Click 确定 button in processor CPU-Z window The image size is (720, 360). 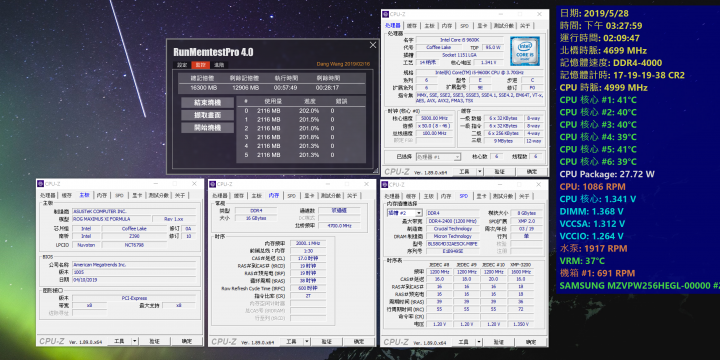[x=531, y=171]
